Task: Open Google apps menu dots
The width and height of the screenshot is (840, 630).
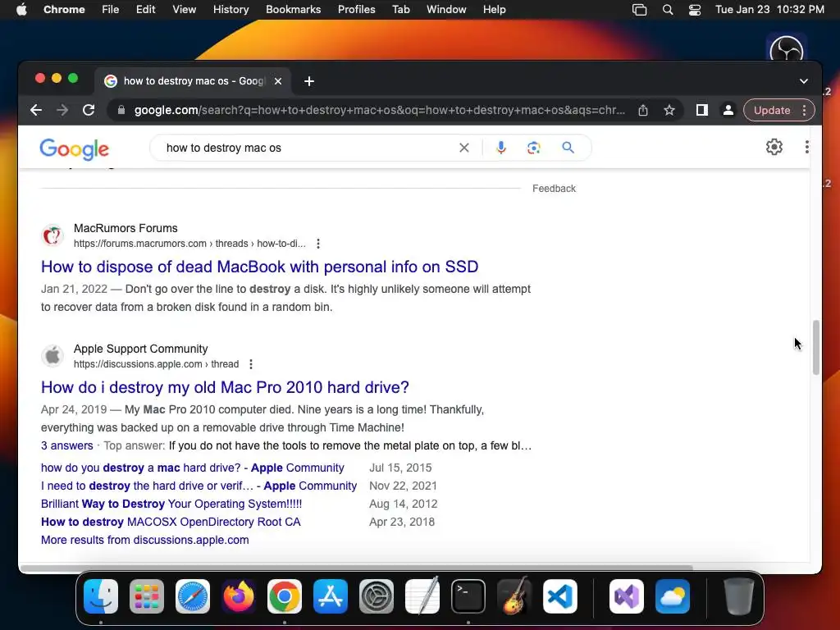Action: tap(807, 147)
